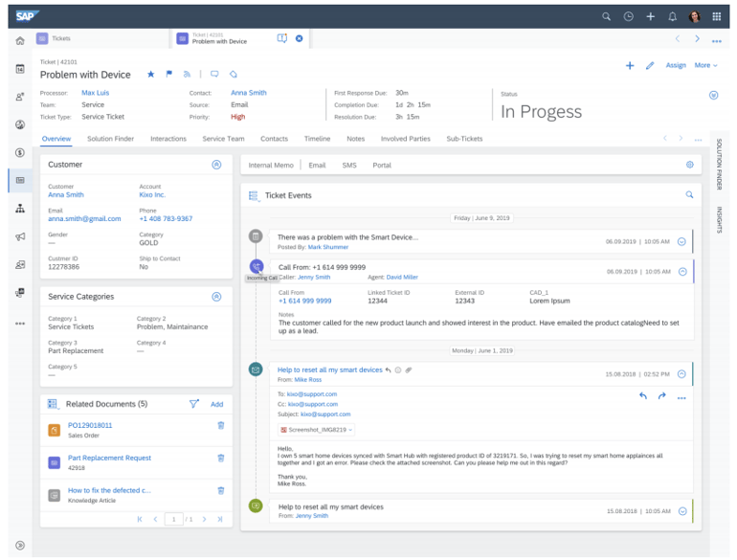
Task: Click the plus add icon beside edit pencil
Action: coord(630,66)
